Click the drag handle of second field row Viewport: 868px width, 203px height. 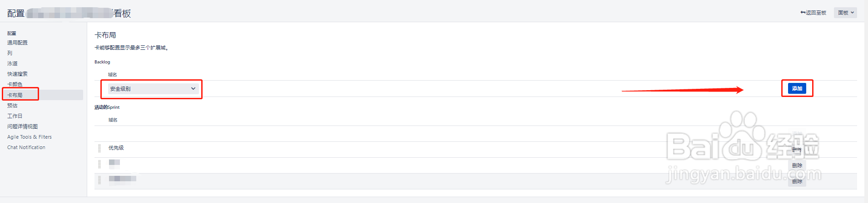pos(99,164)
